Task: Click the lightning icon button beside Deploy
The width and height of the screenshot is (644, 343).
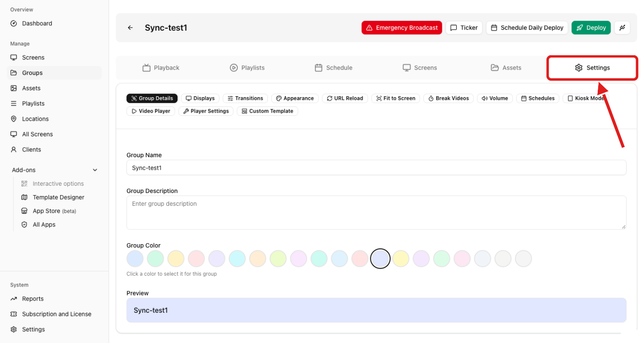Action: [622, 28]
